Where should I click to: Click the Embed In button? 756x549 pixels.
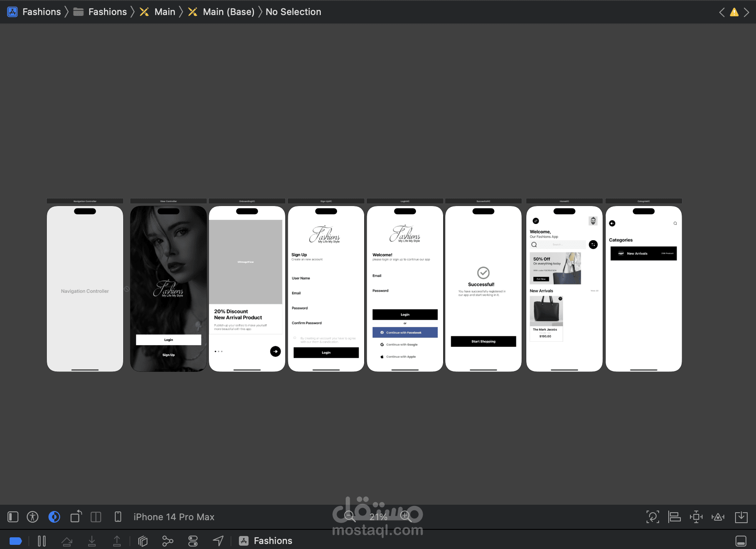(741, 517)
